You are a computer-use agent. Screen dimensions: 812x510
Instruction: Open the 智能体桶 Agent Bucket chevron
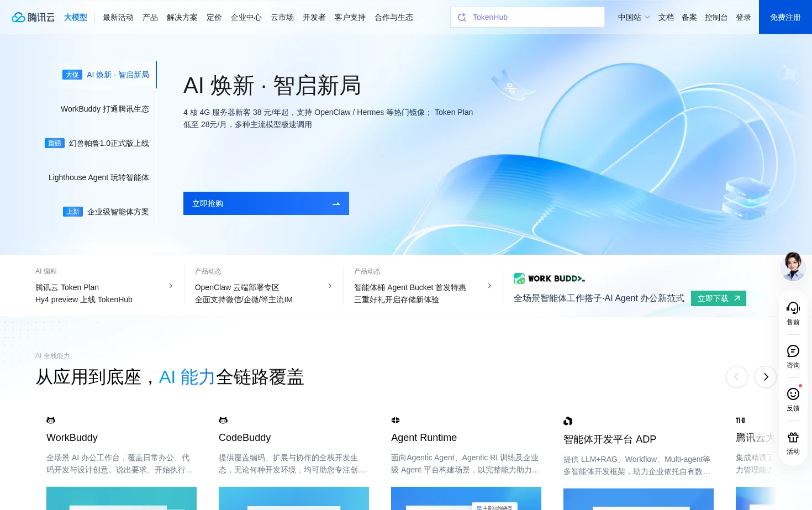(489, 286)
